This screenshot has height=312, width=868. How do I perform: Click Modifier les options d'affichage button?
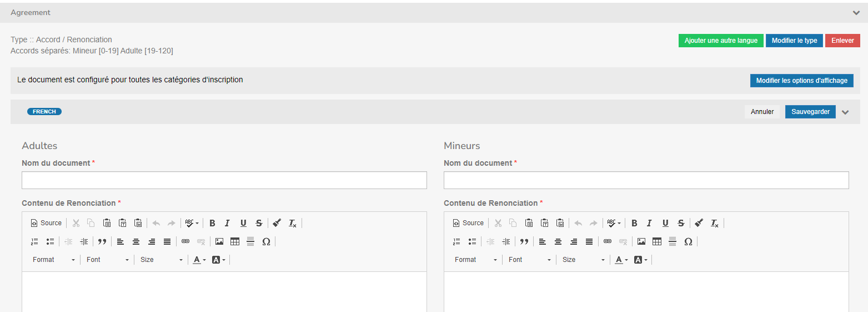point(802,81)
